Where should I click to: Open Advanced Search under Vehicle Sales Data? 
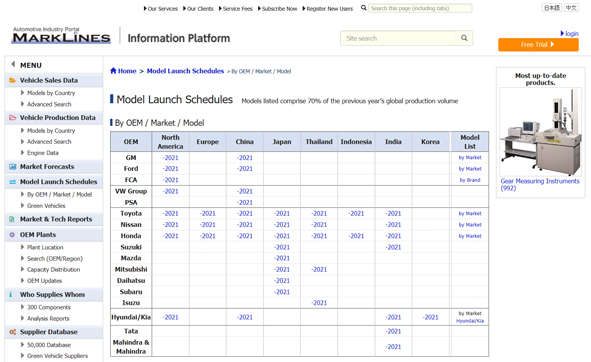pos(49,104)
